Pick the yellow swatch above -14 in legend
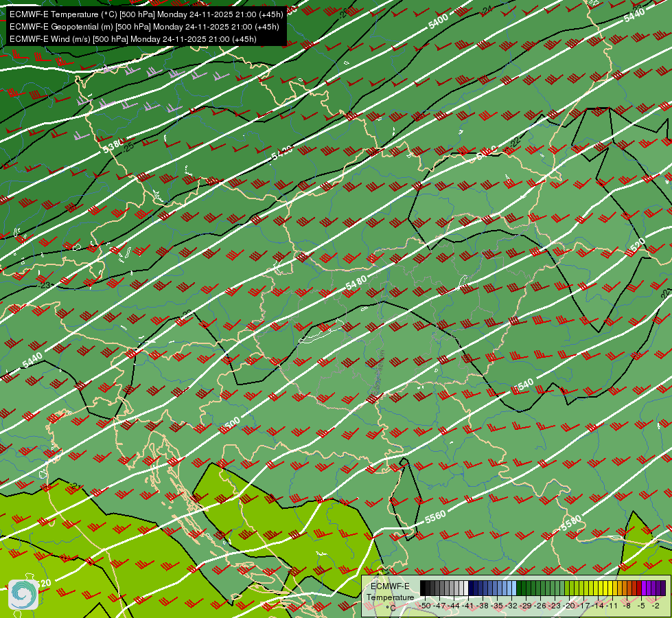Viewport: 672px width, 618px height. [601, 588]
